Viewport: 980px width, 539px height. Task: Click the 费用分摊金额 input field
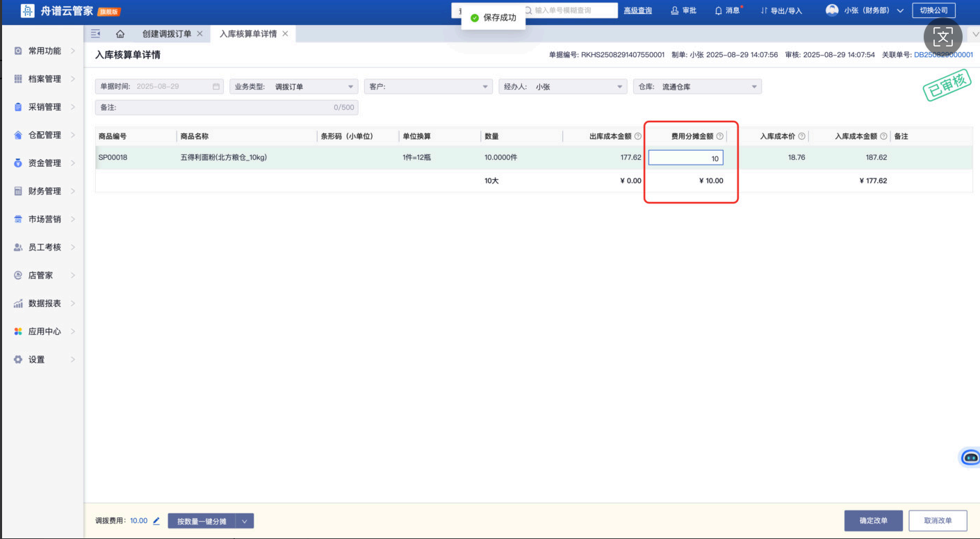(x=685, y=158)
